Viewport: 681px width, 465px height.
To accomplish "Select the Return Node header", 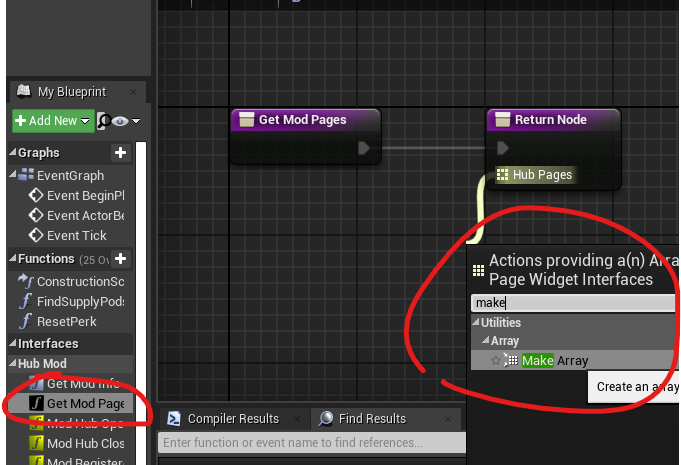I will pyautogui.click(x=554, y=120).
